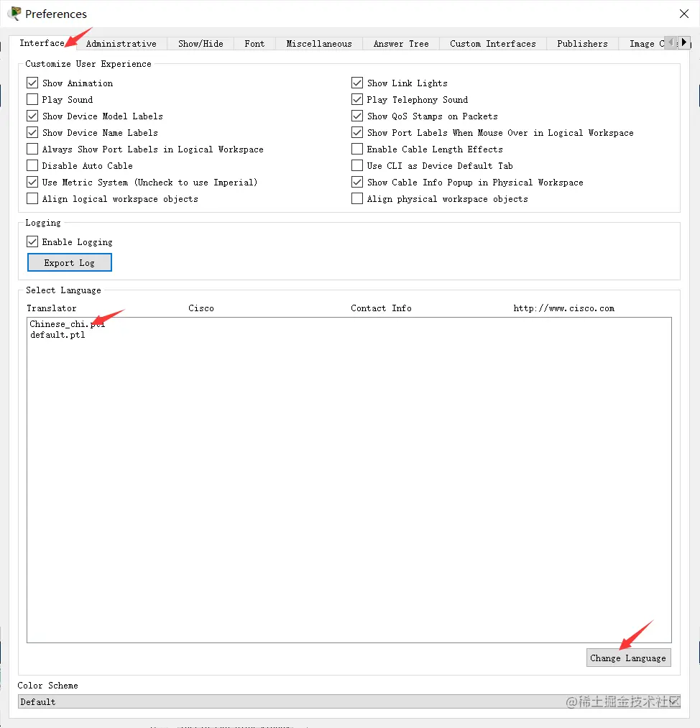Select Chinese_chi.ptl language file
Screen dimensions: 700x728
[x=68, y=324]
